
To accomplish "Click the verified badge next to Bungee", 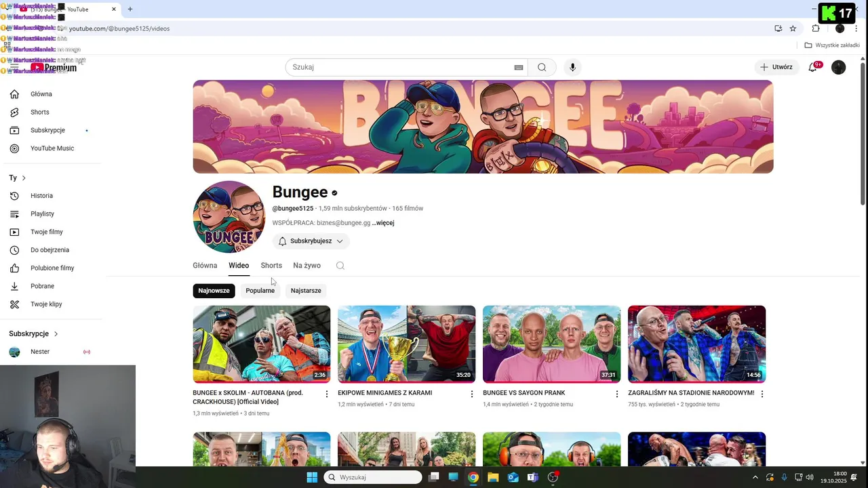I will click(x=334, y=193).
